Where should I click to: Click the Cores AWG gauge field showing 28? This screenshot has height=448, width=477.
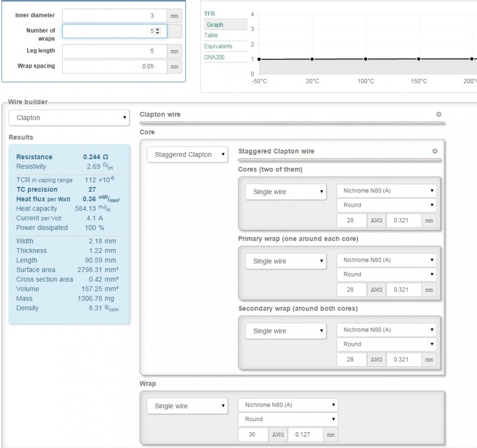point(352,220)
